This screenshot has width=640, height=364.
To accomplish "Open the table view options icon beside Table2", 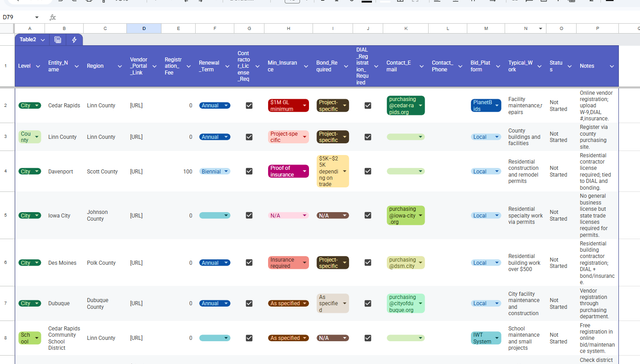I will point(58,40).
